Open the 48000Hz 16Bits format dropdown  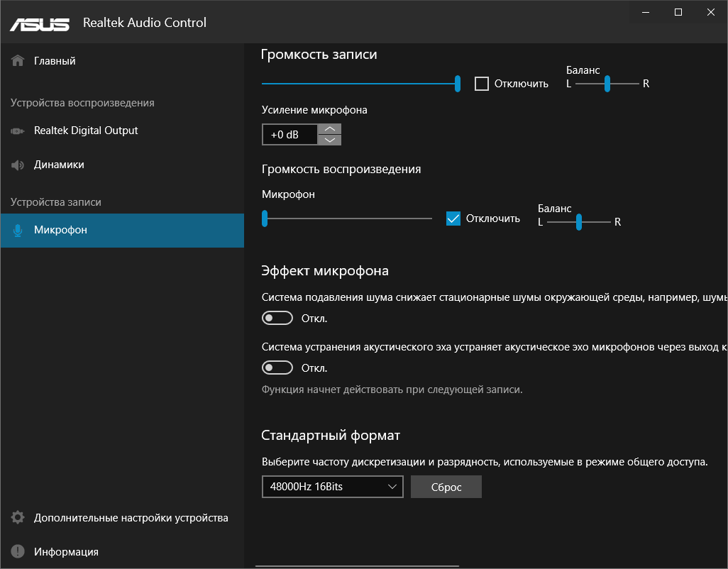(x=332, y=487)
